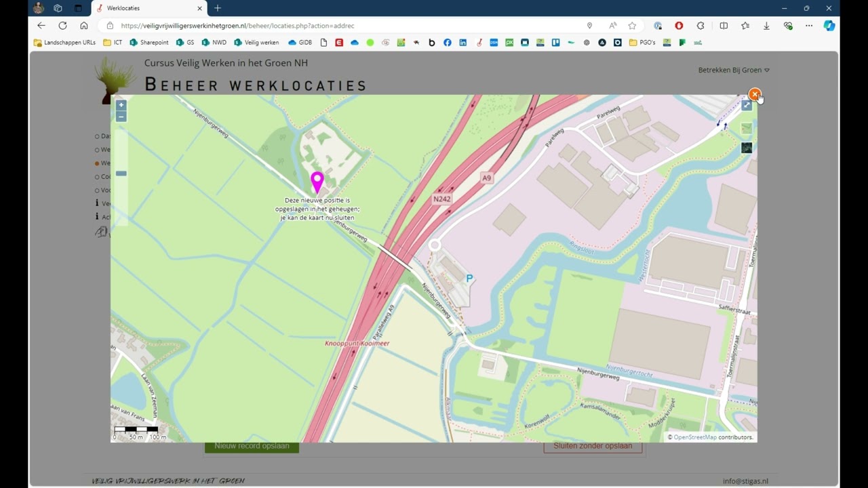The image size is (868, 488).
Task: Open the Downloads panel
Action: point(766,26)
